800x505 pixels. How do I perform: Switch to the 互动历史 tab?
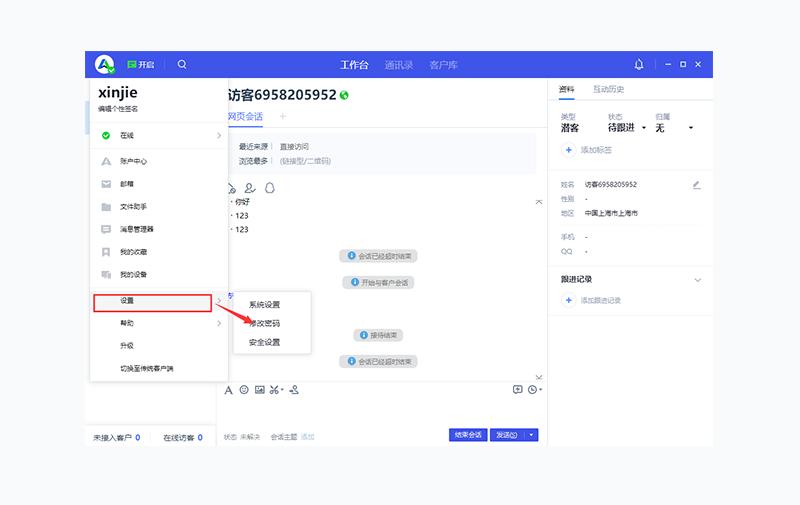point(608,89)
